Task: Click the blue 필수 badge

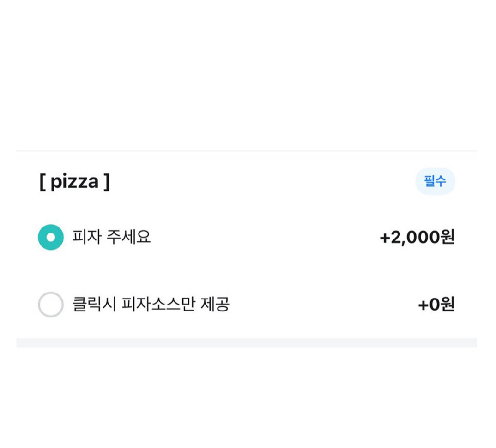Action: click(435, 181)
